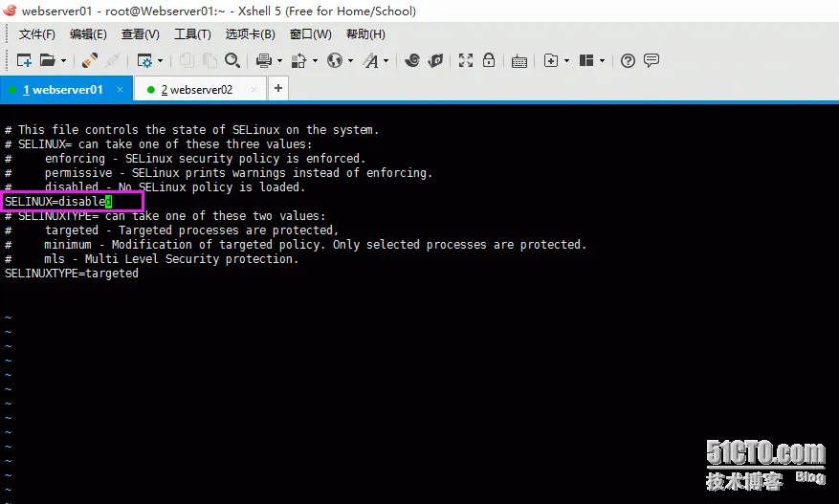Launch Xftp with swirl icon
Viewport: 839px width, 504px height.
point(412,60)
